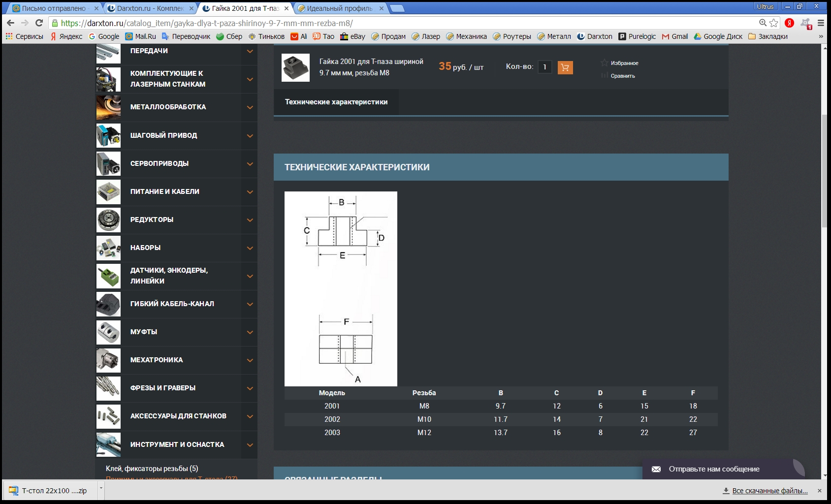Click model 2002 cell in table

(x=332, y=419)
